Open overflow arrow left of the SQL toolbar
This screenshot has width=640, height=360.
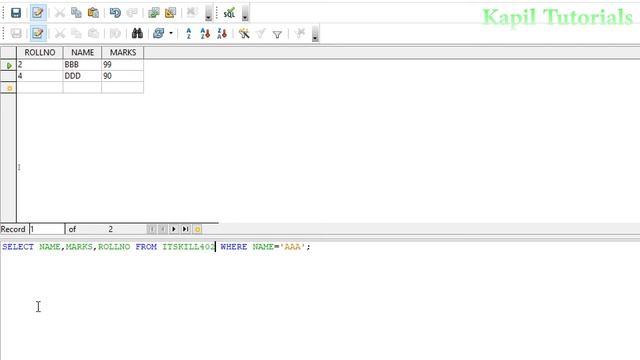pos(209,14)
